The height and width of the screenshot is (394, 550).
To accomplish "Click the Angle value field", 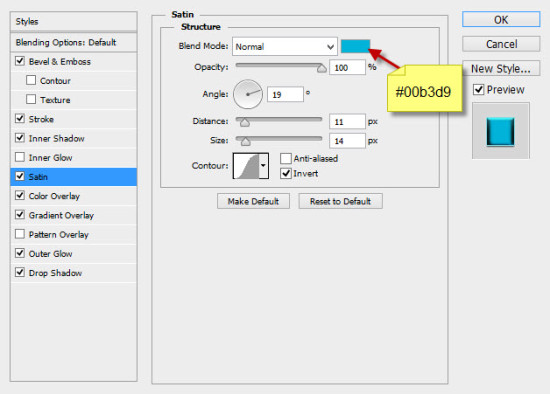I will 285,94.
